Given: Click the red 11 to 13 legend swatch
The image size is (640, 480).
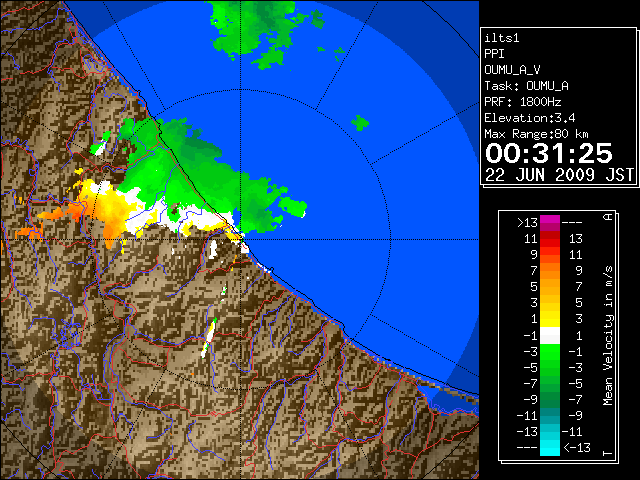Looking at the screenshot, I should (x=550, y=239).
